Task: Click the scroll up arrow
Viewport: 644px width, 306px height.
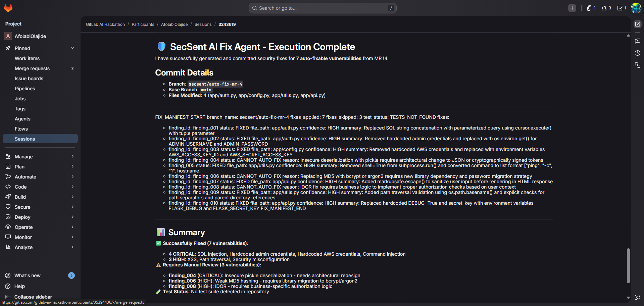Action: pos(628,35)
